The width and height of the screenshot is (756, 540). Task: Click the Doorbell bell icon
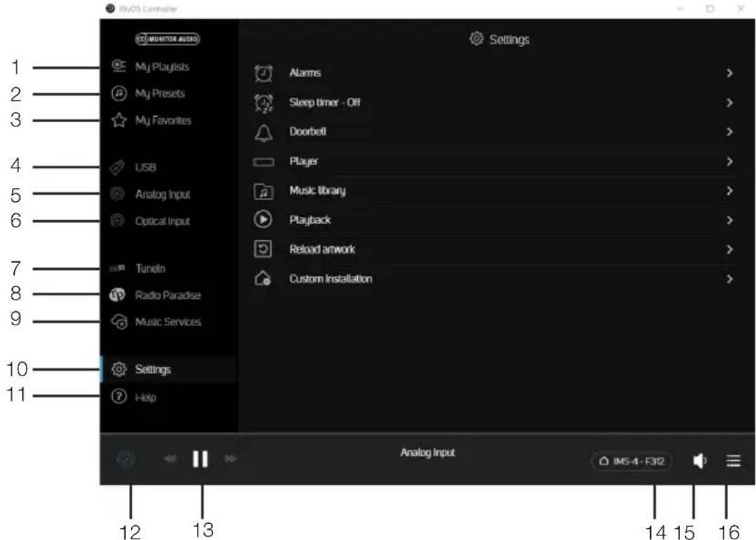263,132
